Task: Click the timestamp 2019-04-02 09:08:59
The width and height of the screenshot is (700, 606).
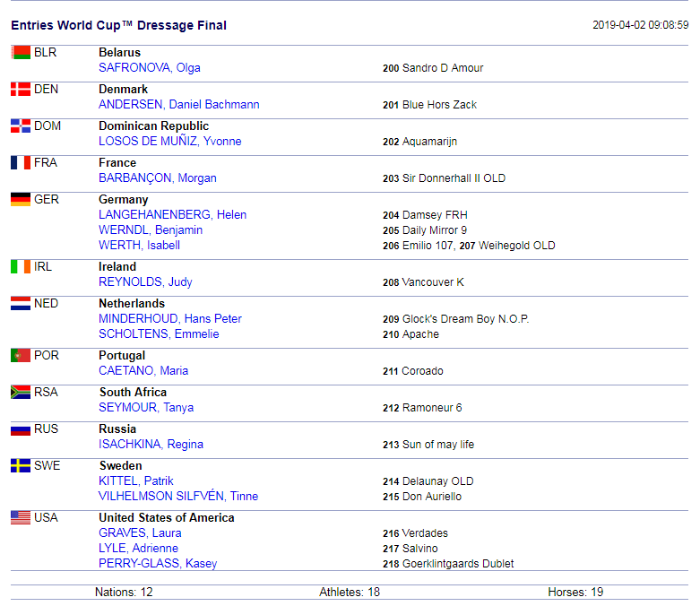Action: [641, 25]
